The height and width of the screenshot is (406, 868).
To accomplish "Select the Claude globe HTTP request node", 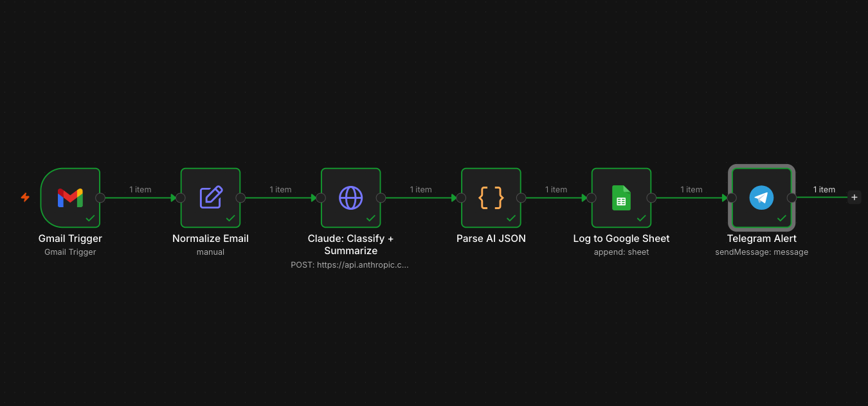I will click(x=351, y=198).
